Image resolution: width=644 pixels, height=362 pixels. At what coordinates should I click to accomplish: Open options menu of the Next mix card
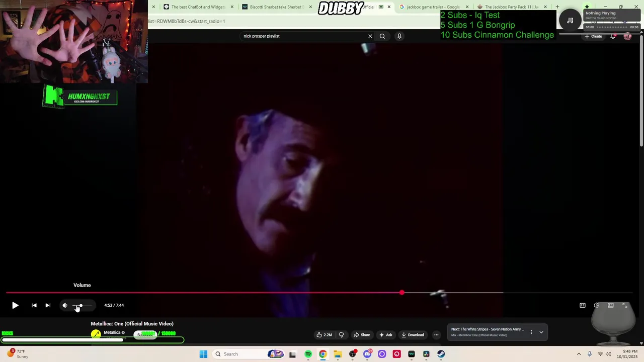tap(531, 332)
